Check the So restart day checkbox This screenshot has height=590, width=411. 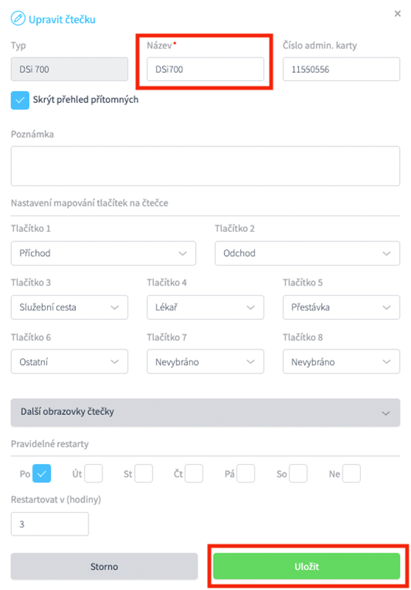(x=298, y=474)
